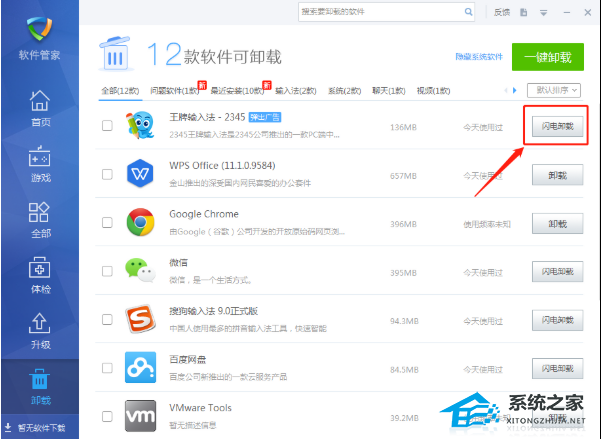Select the 百度网盘 title text
Screen dimensions: 601x439
click(x=188, y=359)
